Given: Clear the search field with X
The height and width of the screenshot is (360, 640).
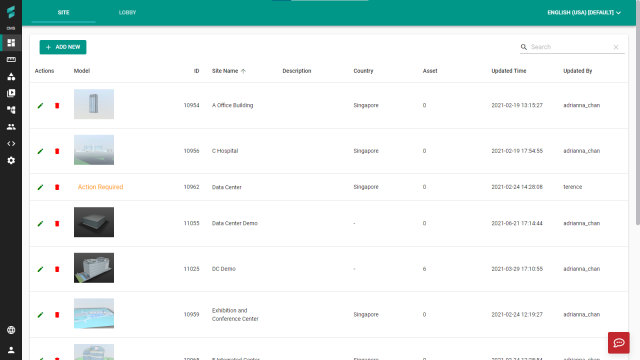Looking at the screenshot, I should (616, 47).
